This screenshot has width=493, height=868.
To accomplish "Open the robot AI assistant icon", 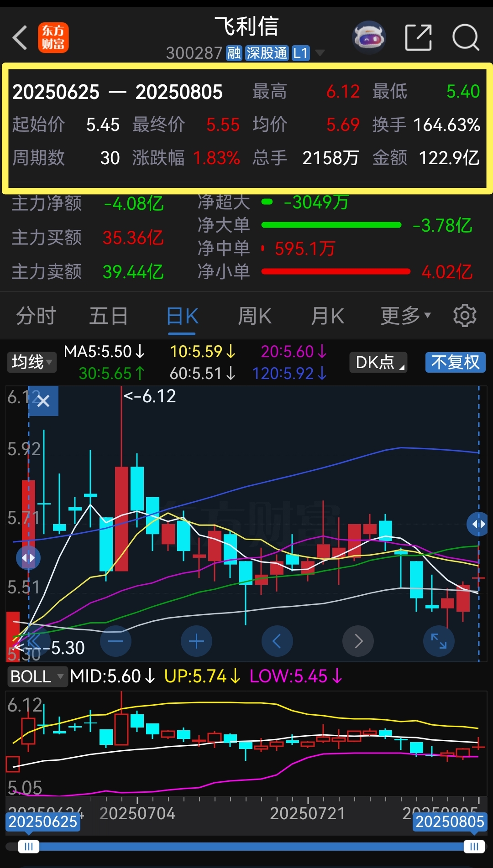I will [x=369, y=38].
